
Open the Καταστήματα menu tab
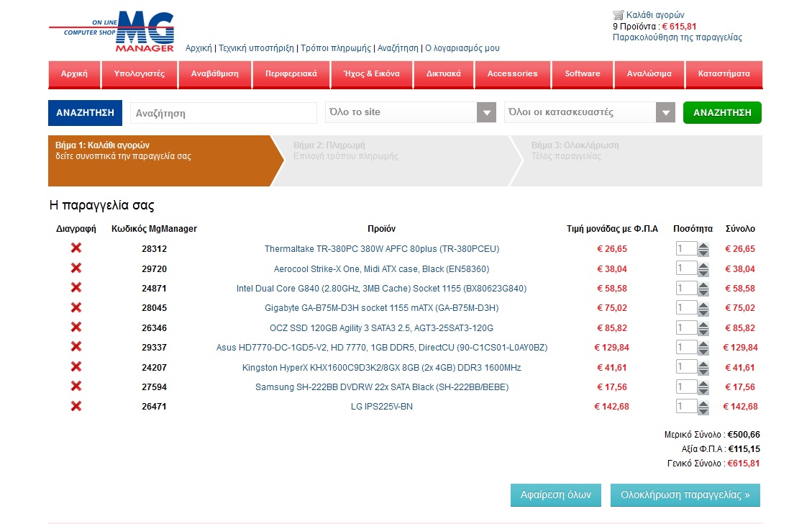[x=724, y=74]
